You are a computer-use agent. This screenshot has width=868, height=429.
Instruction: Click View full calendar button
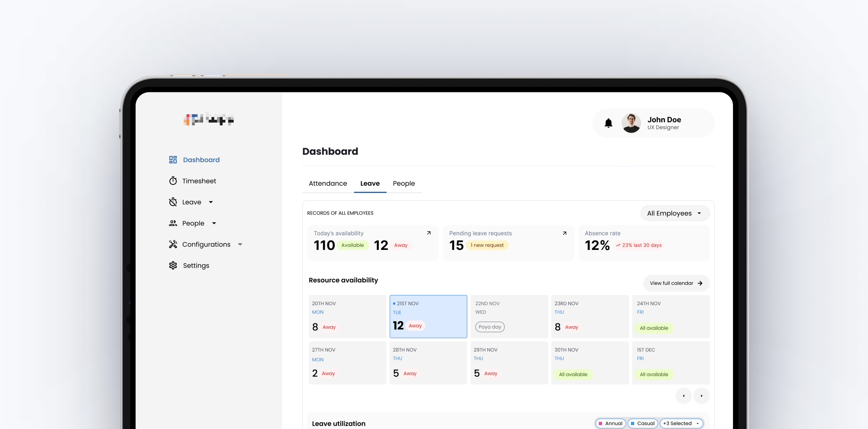676,283
